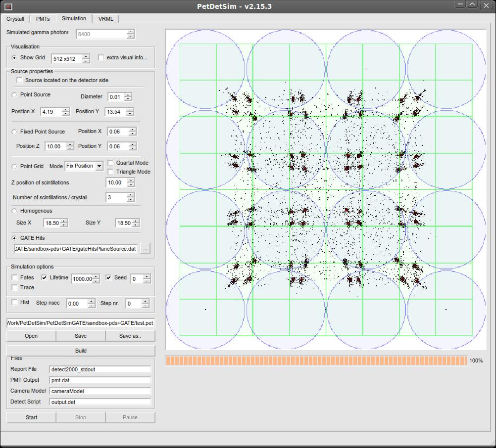Image resolution: width=496 pixels, height=448 pixels.
Task: Toggle the Fates checkbox
Action: 14,277
